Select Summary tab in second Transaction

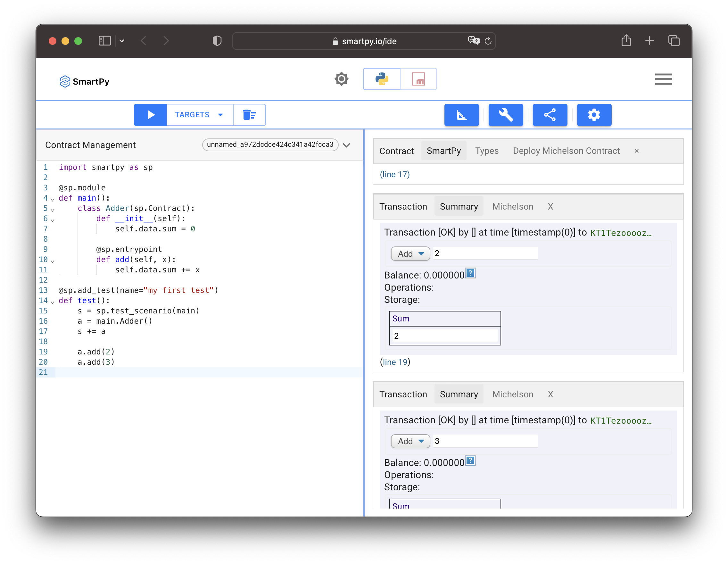(x=459, y=394)
